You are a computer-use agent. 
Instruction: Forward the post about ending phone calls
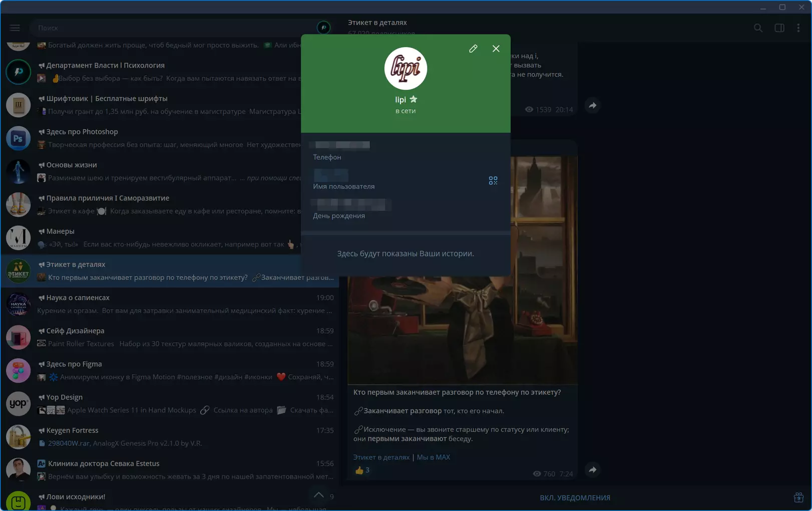[592, 470]
